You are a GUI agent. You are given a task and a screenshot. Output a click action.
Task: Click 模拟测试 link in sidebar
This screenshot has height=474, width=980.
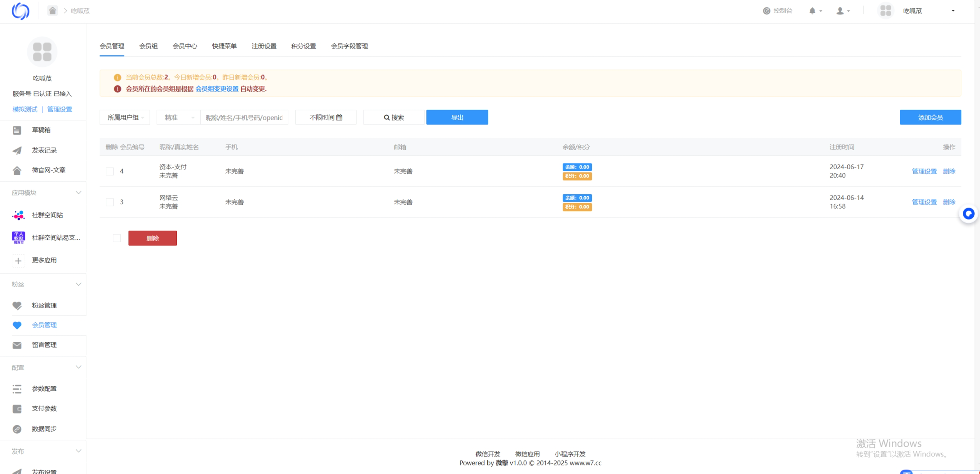click(x=25, y=109)
